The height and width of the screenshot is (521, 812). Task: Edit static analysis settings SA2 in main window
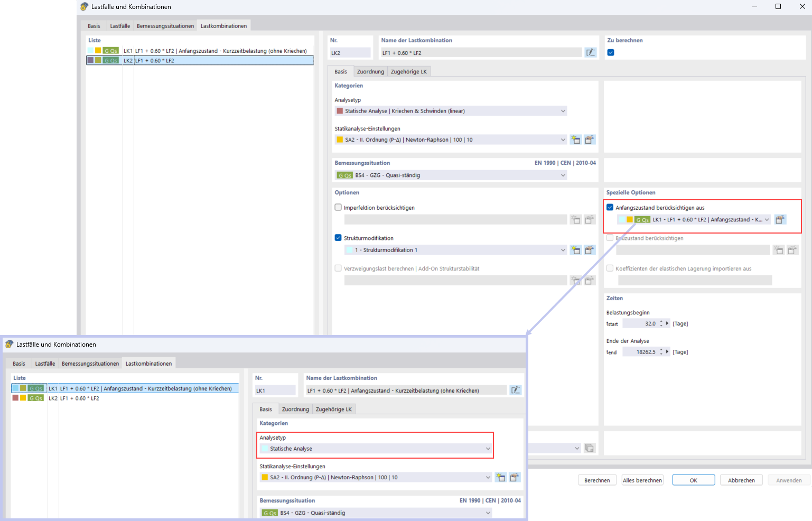pyautogui.click(x=590, y=139)
